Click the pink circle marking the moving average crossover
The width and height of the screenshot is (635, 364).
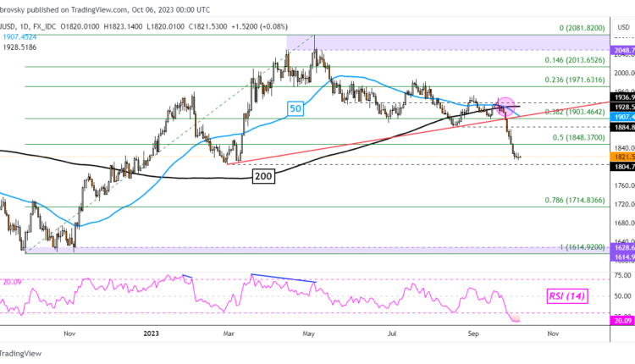505,106
